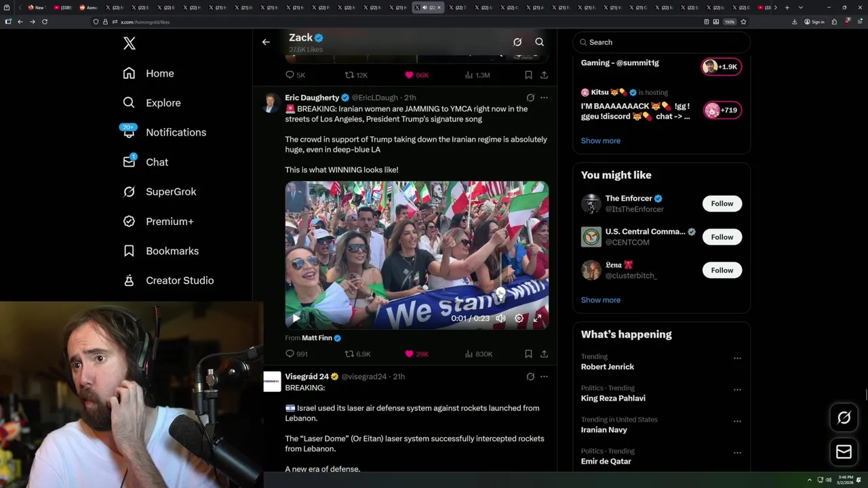The height and width of the screenshot is (488, 868).
Task: Open options for Emir de Qatar trend
Action: (737, 453)
